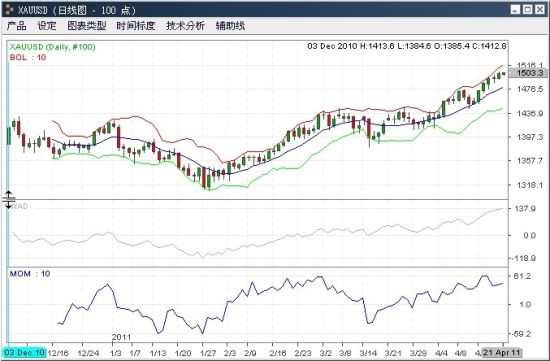Screen dimensions: 550x361
Task: Click the 21 Apr 11 end date marker
Action: coord(502,353)
